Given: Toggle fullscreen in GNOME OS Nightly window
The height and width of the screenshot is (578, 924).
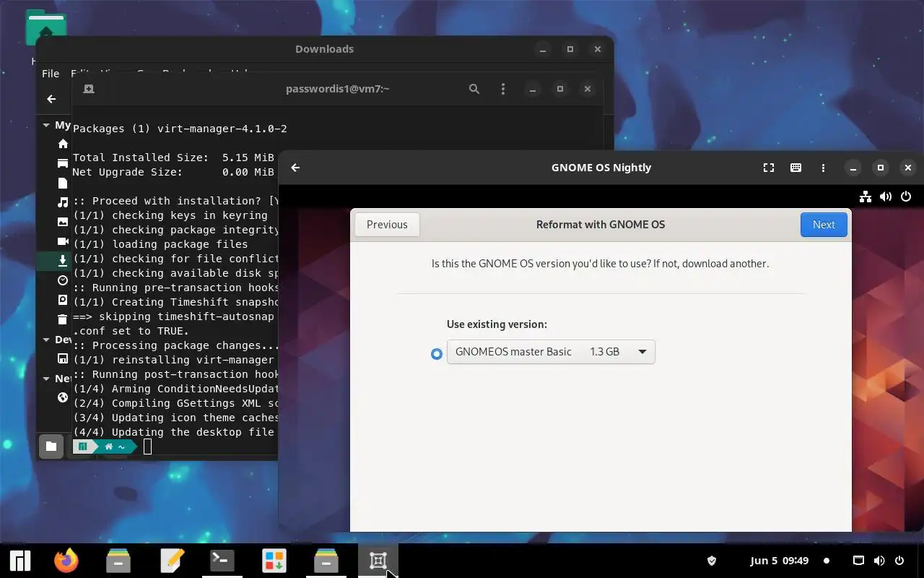Looking at the screenshot, I should [769, 168].
